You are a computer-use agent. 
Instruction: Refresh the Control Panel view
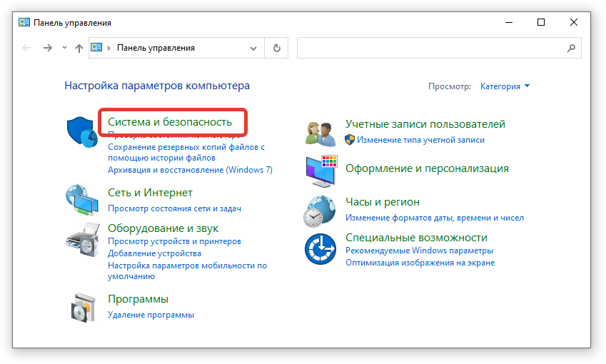[x=276, y=48]
